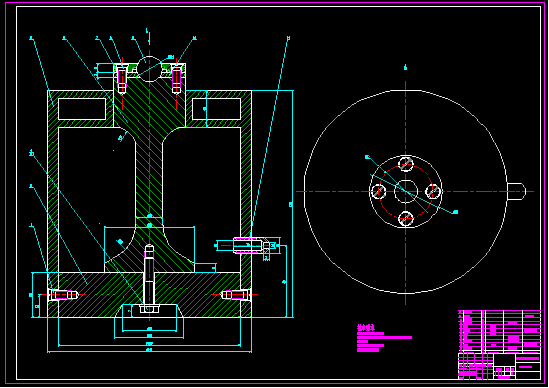Image resolution: width=549 pixels, height=388 pixels.
Task: Click the left top cap screw
Action: click(122, 80)
